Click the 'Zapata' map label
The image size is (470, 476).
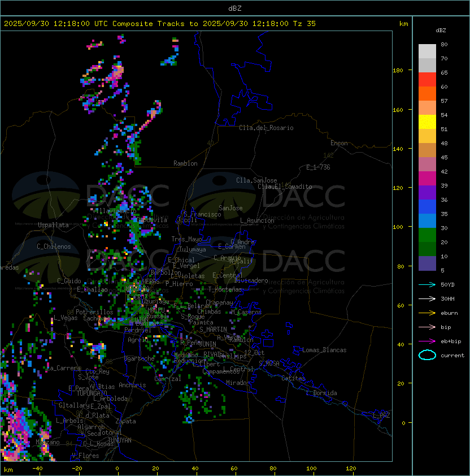point(125,421)
